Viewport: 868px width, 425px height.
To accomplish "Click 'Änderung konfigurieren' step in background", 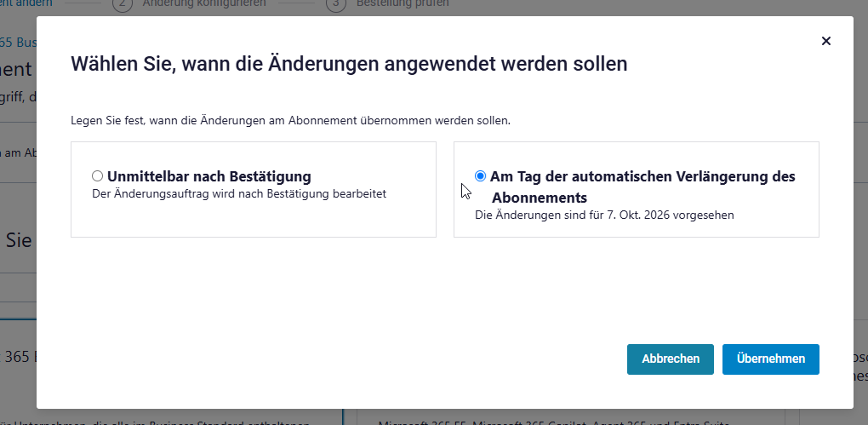I will click(x=204, y=3).
